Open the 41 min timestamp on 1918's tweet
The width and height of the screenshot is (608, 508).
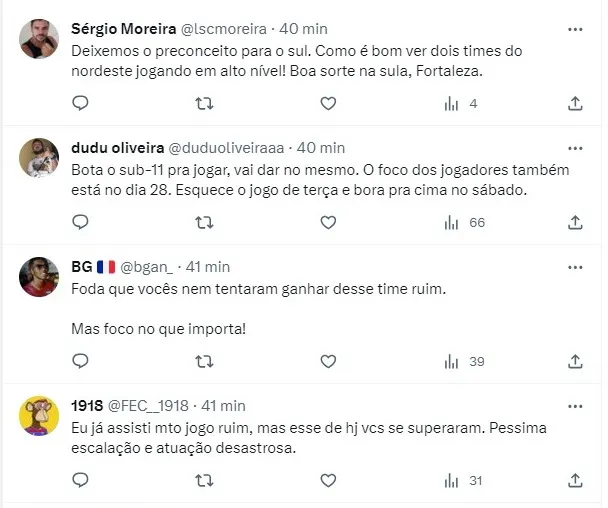point(223,405)
